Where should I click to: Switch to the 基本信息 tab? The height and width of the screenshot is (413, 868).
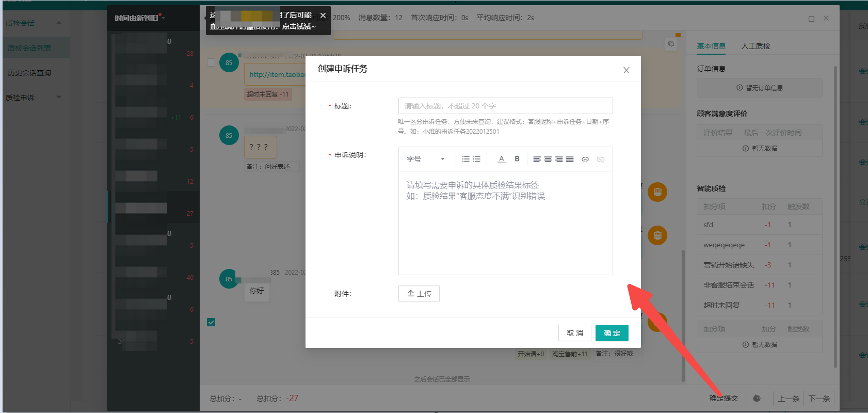click(x=711, y=46)
